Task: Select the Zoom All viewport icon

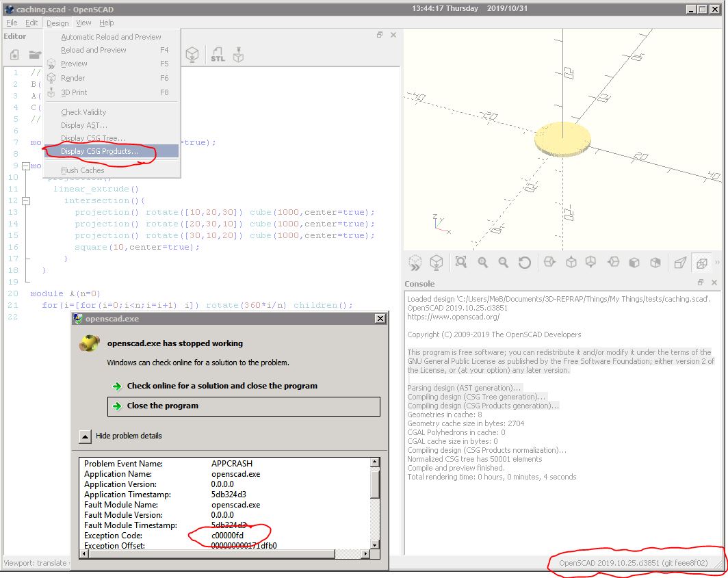Action: (461, 262)
